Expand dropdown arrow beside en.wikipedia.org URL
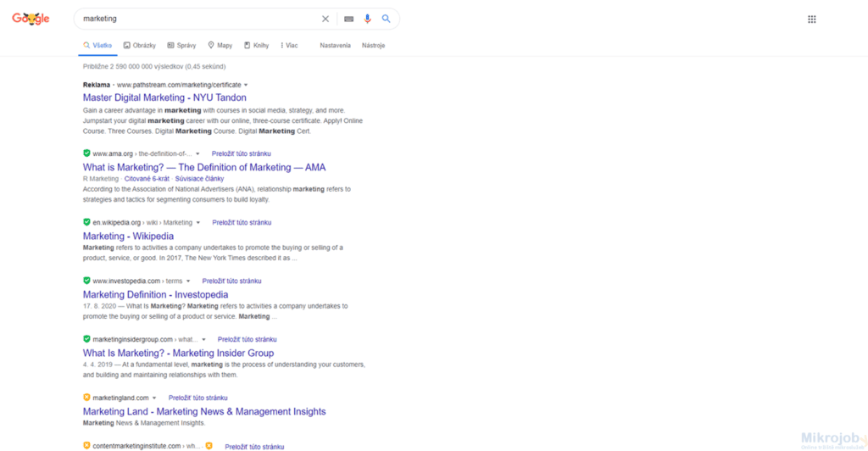This screenshot has width=868, height=451. tap(198, 222)
